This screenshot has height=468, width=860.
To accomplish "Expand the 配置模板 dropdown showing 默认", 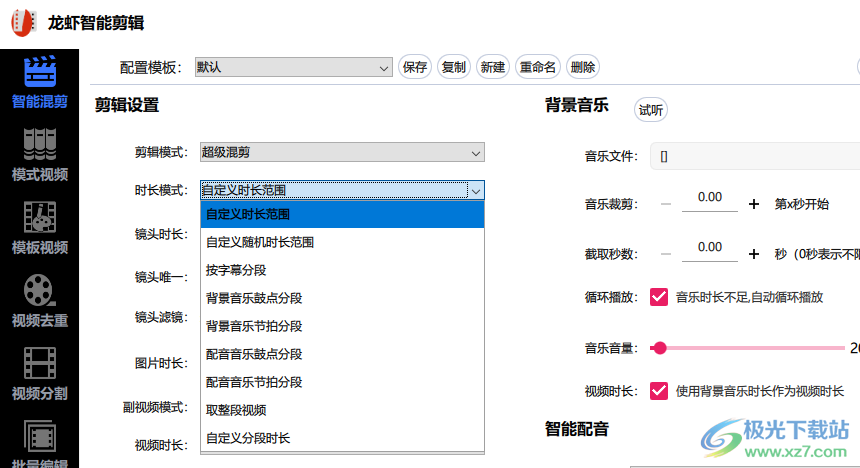I will pos(293,67).
